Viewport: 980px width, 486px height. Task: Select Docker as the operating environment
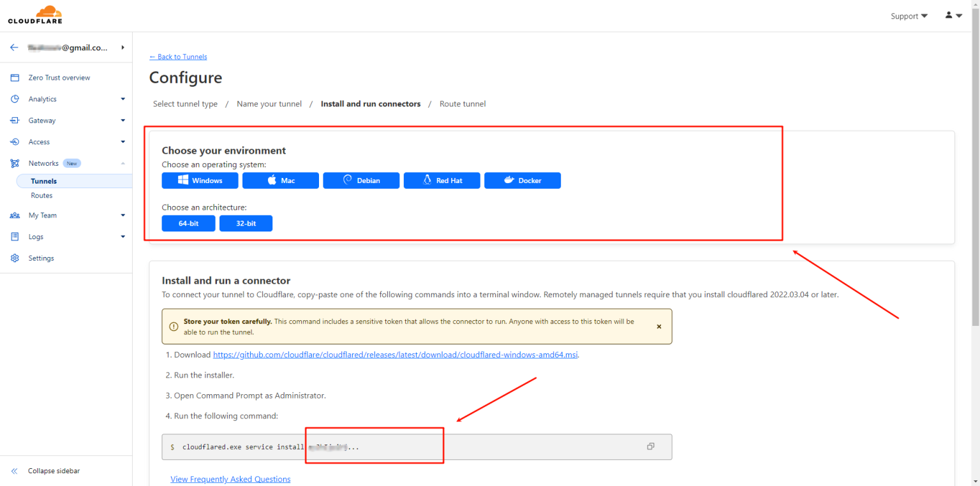[x=522, y=180]
